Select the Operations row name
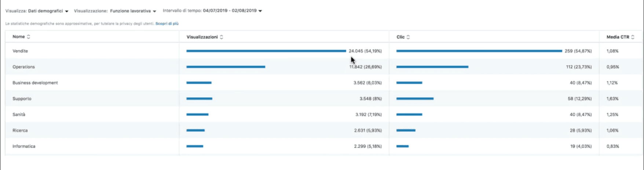Screen dimensions: 644x170 pyautogui.click(x=24, y=67)
